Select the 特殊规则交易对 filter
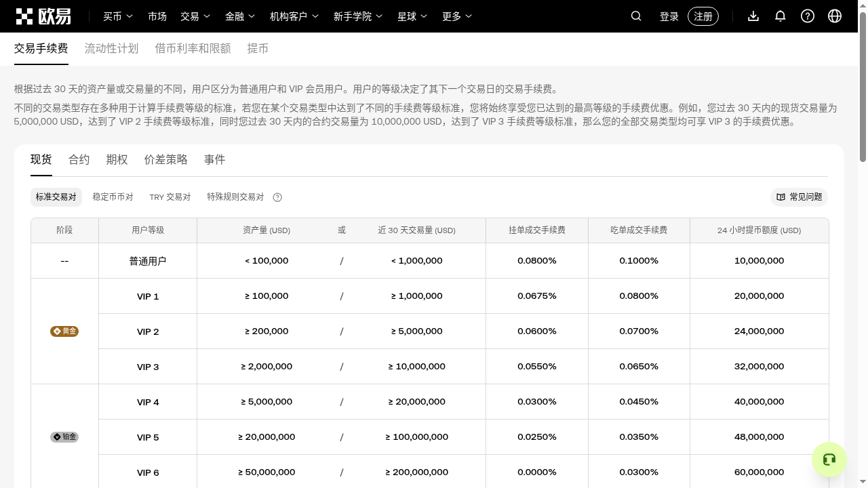Viewport: 868px width, 488px height. [x=235, y=197]
